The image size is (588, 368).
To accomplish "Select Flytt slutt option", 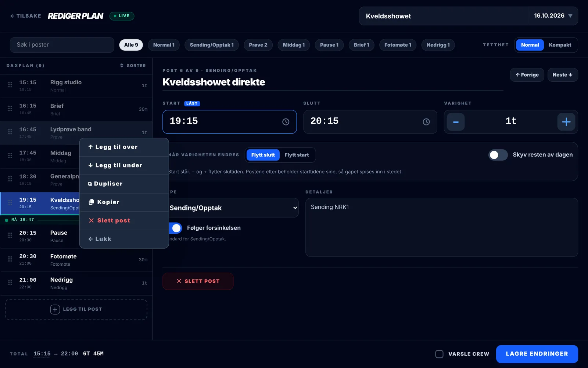I will (x=263, y=155).
